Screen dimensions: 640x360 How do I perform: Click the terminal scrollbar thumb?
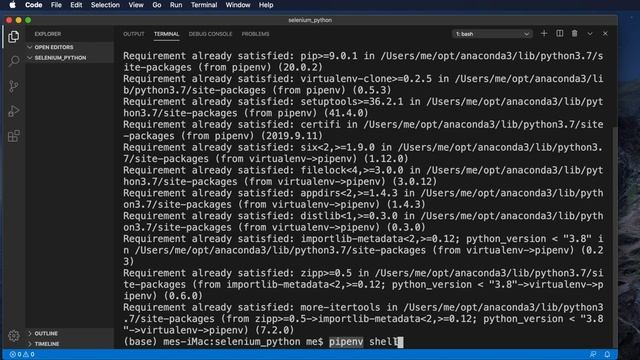pos(615,238)
